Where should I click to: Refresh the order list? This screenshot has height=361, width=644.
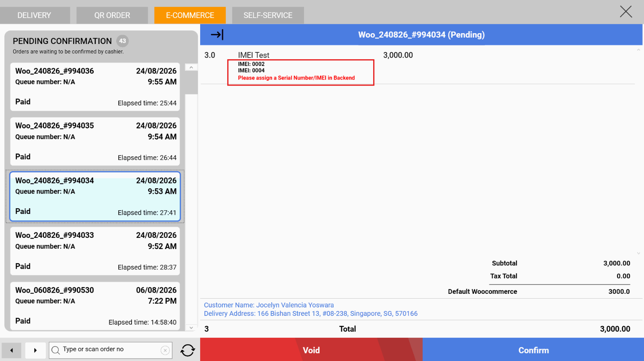187,350
